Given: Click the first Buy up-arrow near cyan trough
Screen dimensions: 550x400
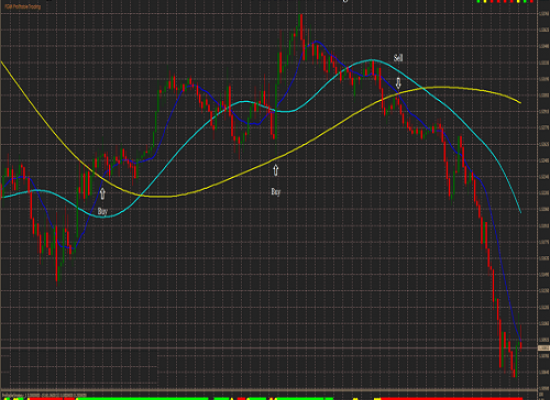Looking at the screenshot, I should (102, 193).
